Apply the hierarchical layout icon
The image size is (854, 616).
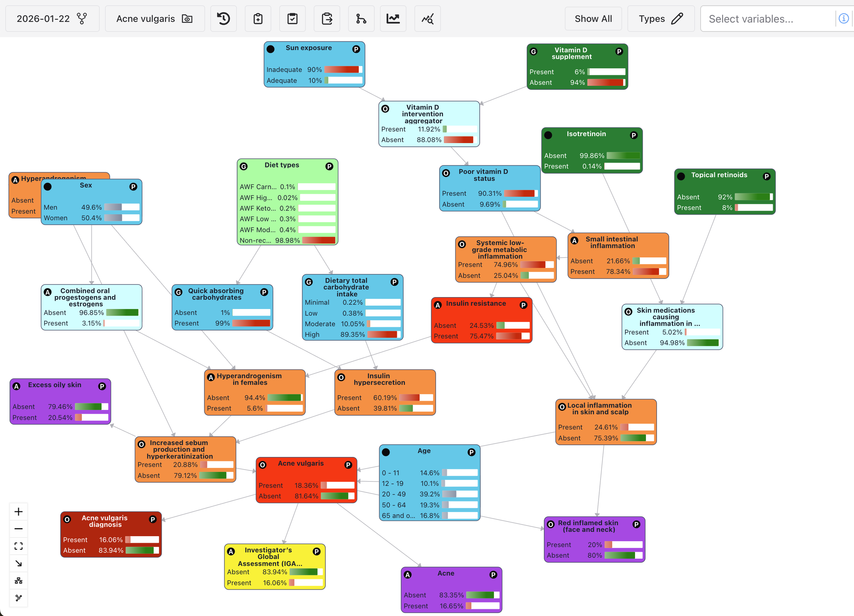(18, 580)
